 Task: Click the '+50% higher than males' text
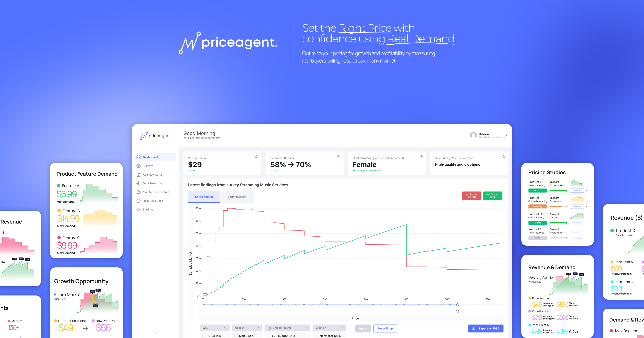tap(367, 171)
